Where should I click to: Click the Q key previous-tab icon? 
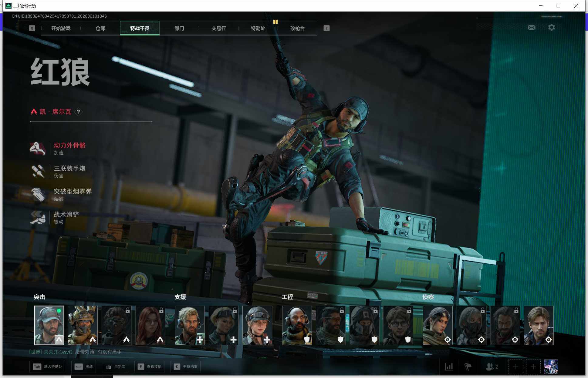pyautogui.click(x=32, y=28)
